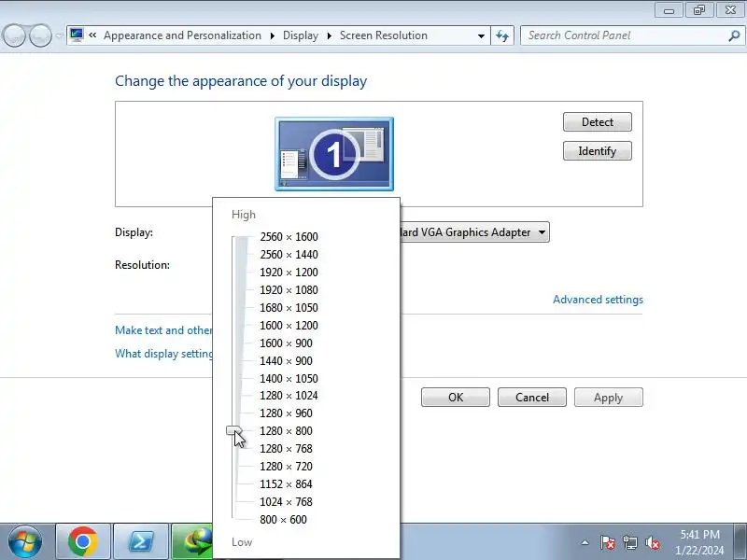
Task: Restore down the Screen Resolution window
Action: tap(699, 10)
